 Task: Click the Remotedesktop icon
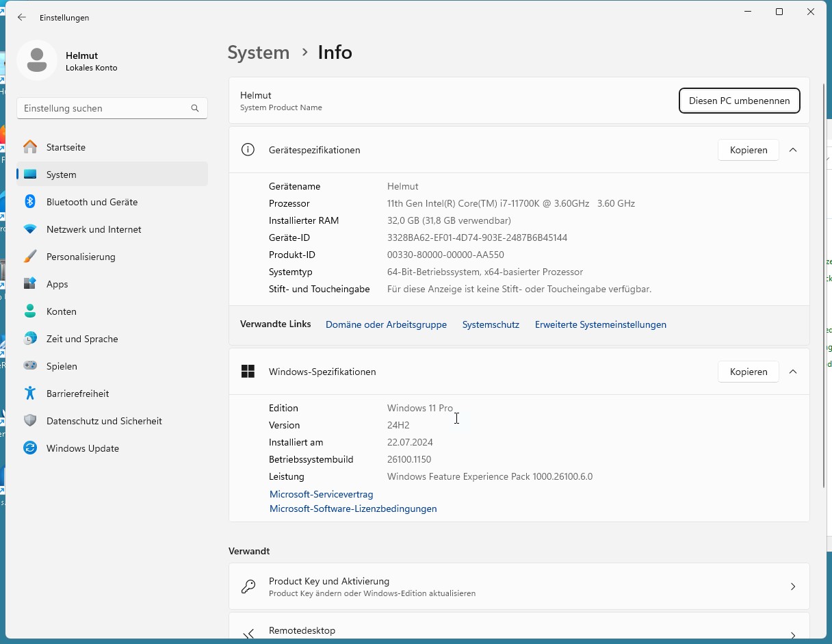(x=248, y=634)
